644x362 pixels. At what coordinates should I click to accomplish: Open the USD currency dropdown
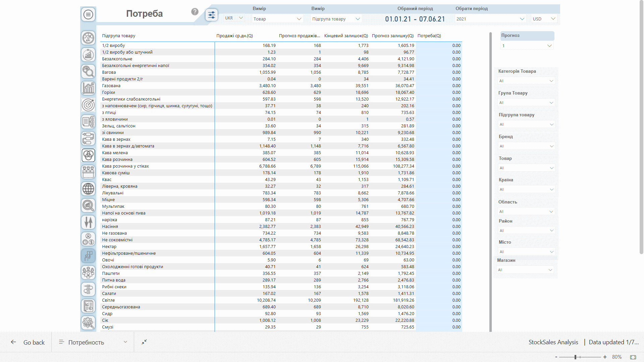click(x=544, y=19)
